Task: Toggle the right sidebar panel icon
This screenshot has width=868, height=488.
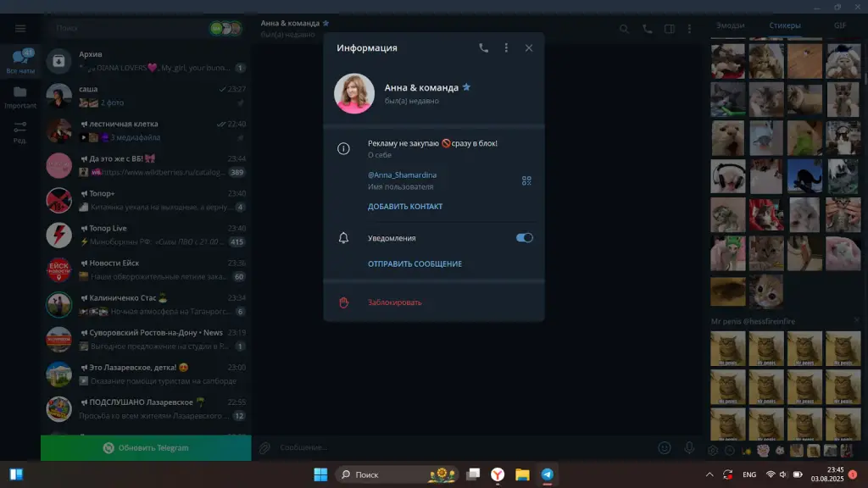Action: pyautogui.click(x=670, y=29)
